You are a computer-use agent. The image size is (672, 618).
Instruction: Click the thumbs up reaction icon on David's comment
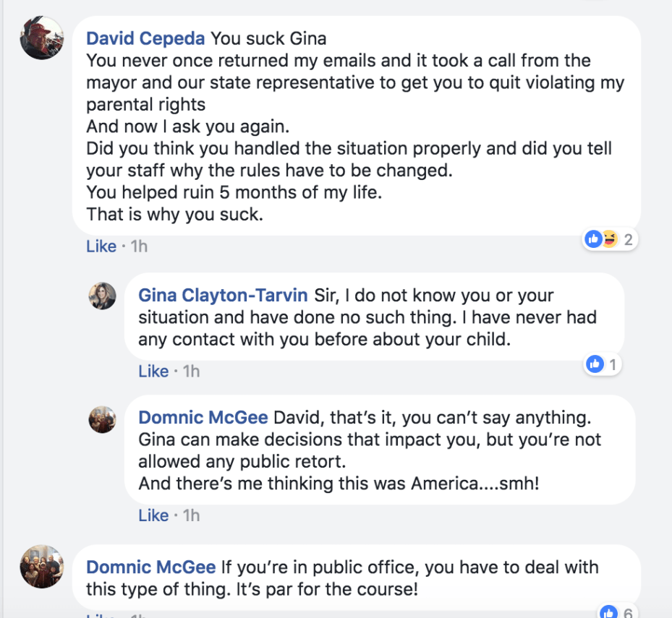594,238
